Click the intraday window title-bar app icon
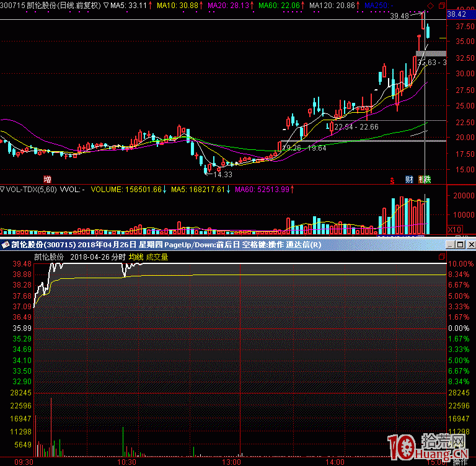Viewport: 476px width, 466px height. (x=6, y=244)
